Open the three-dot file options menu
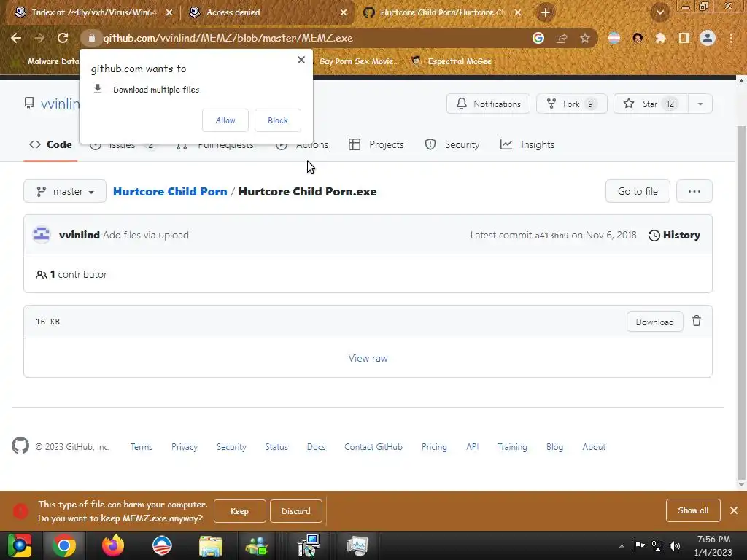The image size is (747, 560). pyautogui.click(x=694, y=192)
